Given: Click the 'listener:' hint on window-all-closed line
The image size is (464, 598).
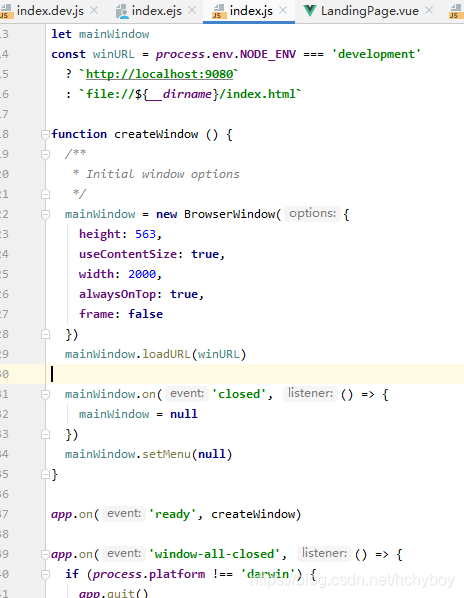Looking at the screenshot, I should [x=324, y=553].
